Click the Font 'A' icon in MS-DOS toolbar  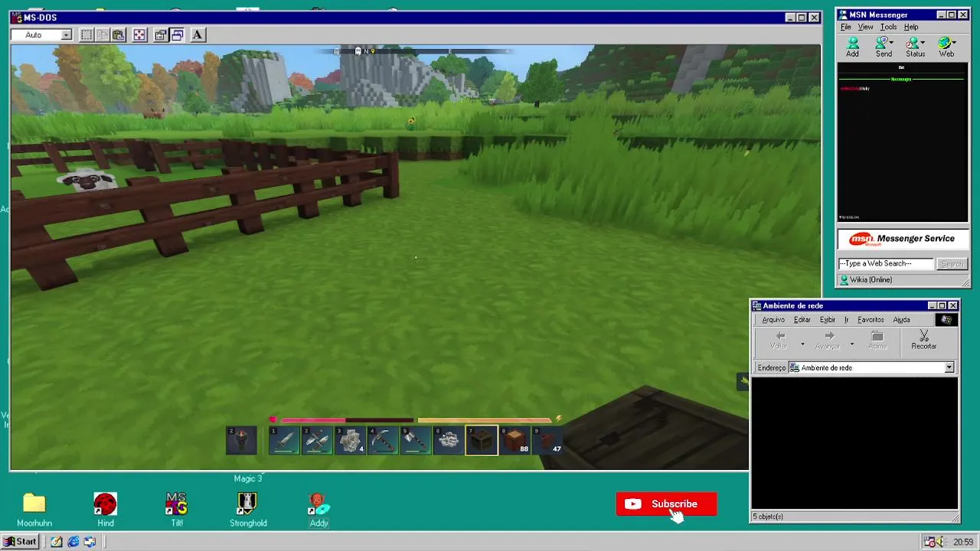pyautogui.click(x=198, y=34)
